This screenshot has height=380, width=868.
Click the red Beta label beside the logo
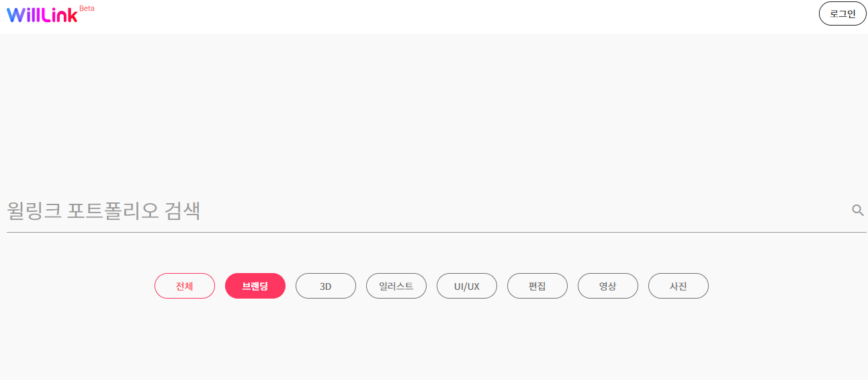(x=87, y=8)
